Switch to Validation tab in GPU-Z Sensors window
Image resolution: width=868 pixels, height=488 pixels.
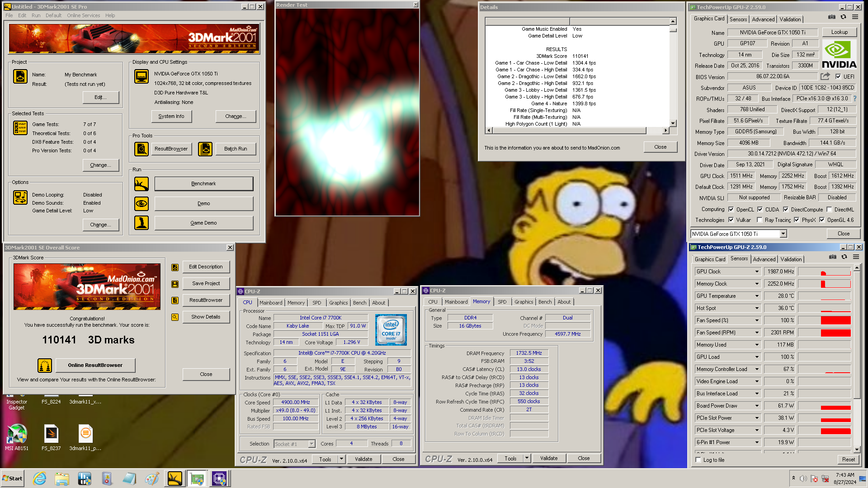791,259
